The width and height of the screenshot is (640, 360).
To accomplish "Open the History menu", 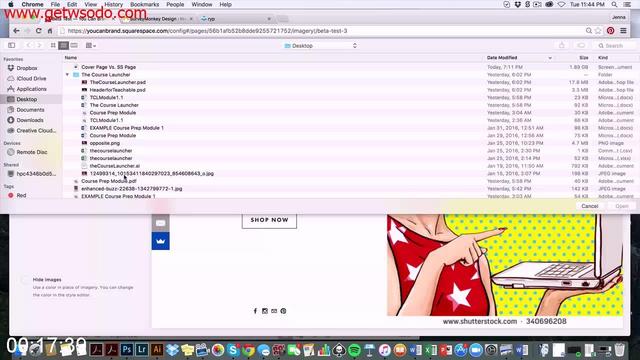I will (113, 4).
